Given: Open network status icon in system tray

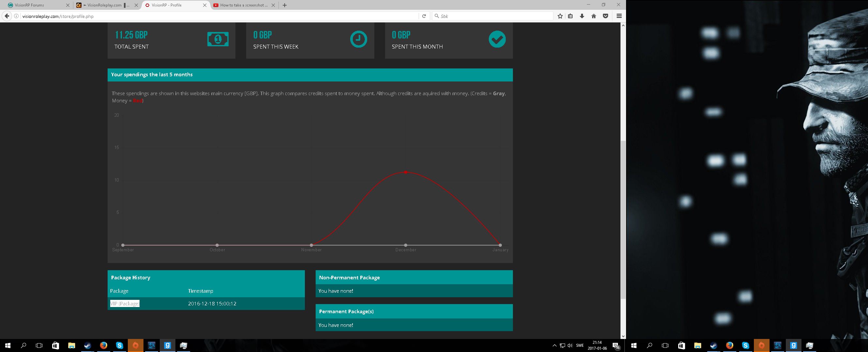Looking at the screenshot, I should click(562, 345).
